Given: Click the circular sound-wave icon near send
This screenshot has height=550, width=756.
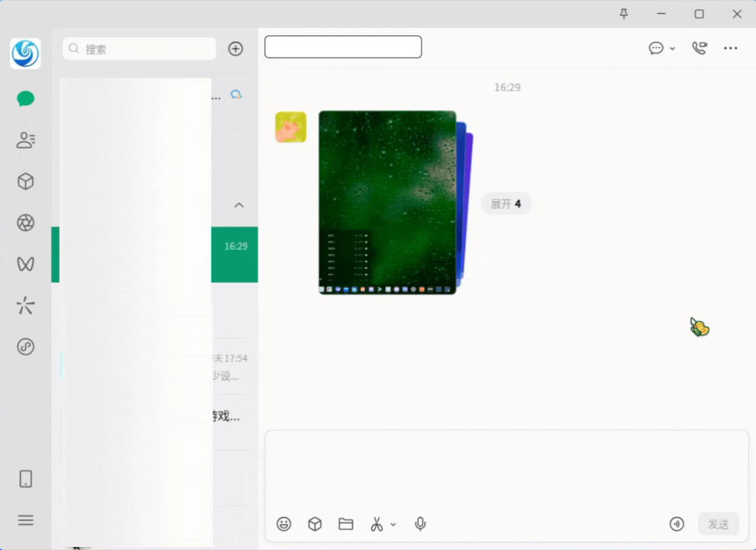Looking at the screenshot, I should pos(677,524).
